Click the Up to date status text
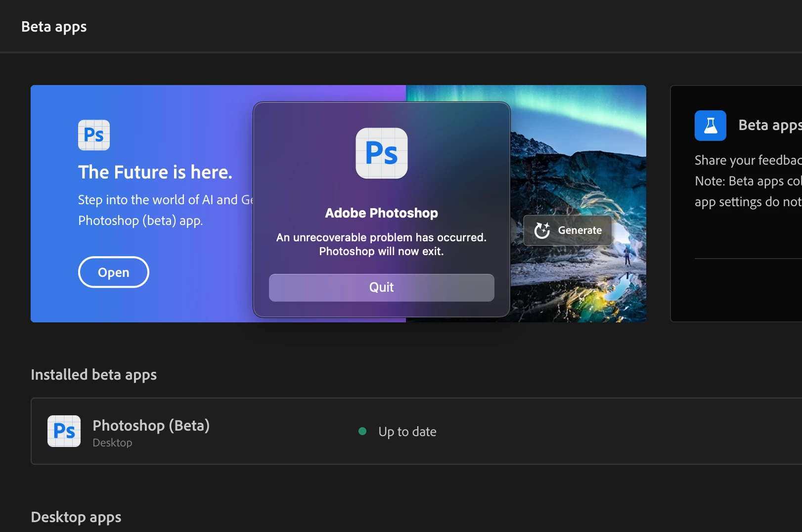This screenshot has width=802, height=532. tap(407, 432)
